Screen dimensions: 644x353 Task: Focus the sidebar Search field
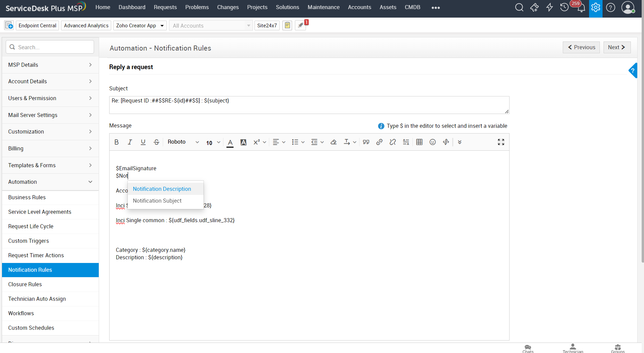point(50,47)
